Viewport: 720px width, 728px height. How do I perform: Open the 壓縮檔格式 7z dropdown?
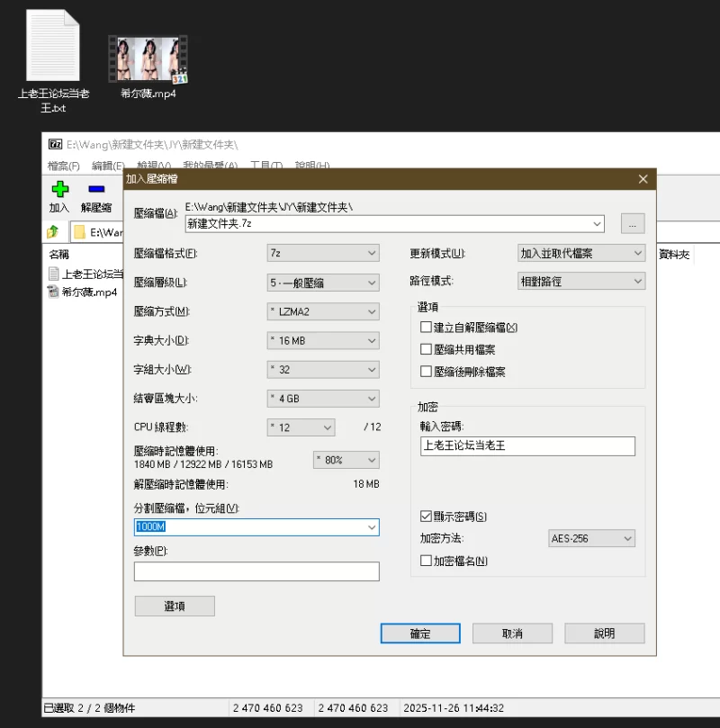[x=323, y=254]
